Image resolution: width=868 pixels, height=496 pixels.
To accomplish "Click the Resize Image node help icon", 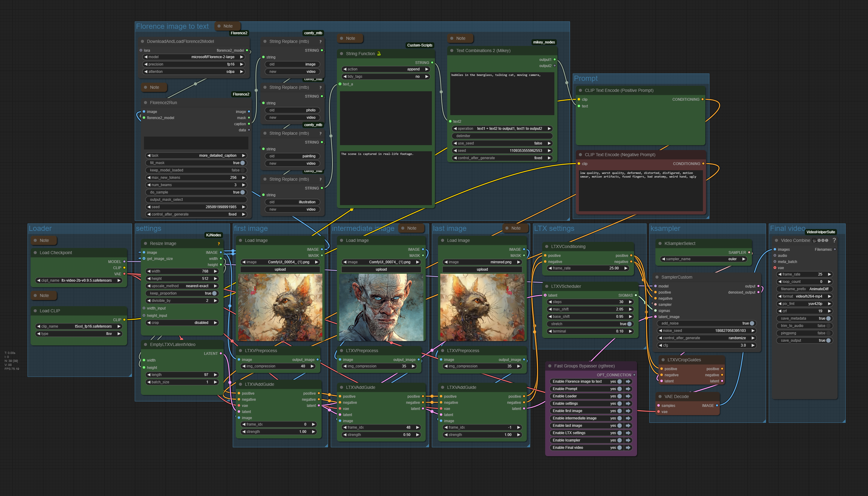I will point(219,244).
